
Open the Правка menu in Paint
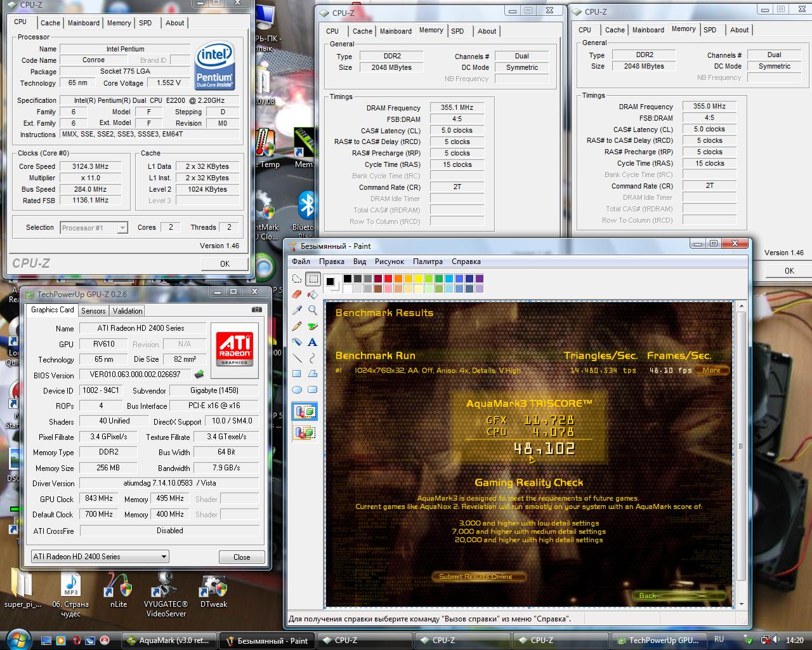(332, 262)
